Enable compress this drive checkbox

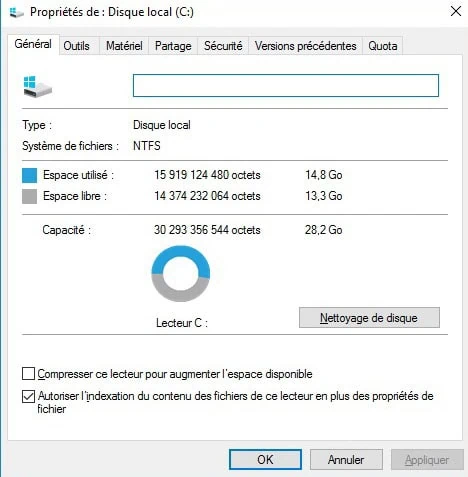point(28,374)
